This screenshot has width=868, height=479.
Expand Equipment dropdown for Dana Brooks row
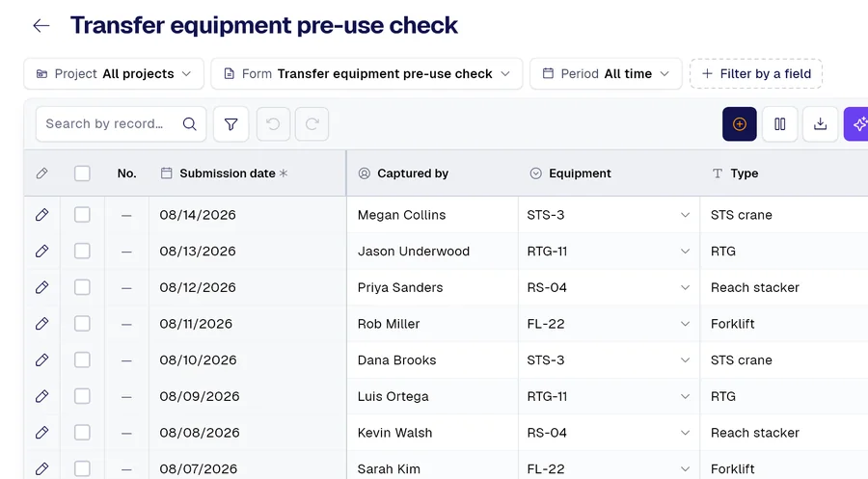[x=685, y=360]
